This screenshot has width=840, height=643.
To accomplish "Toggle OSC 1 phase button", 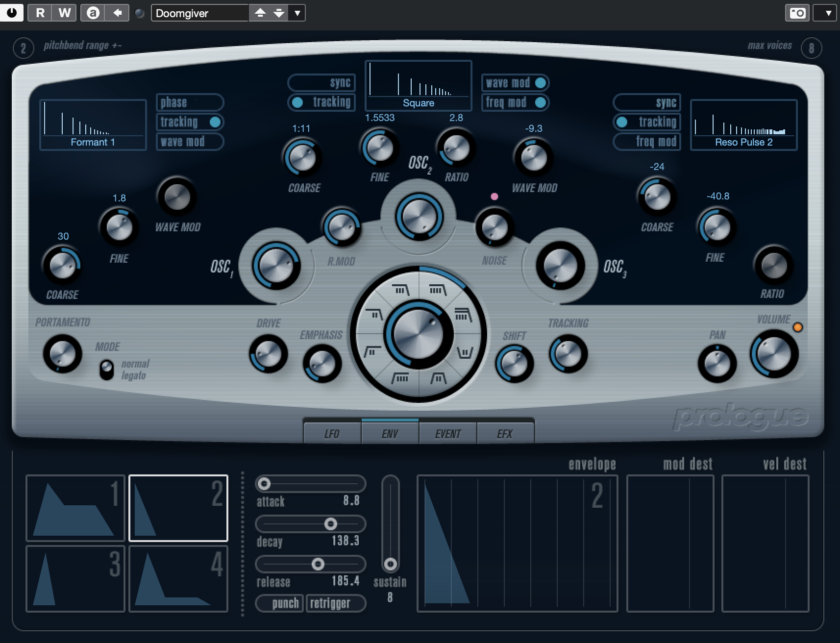I will coord(190,102).
